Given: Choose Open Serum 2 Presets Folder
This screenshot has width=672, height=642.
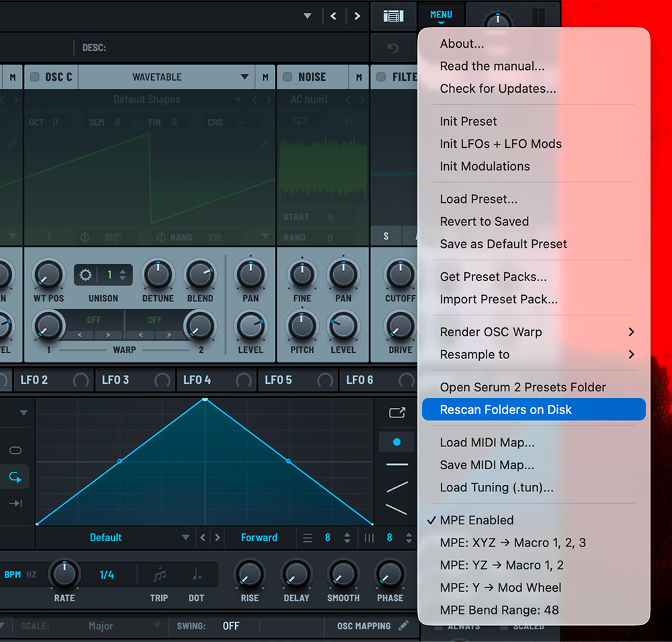Looking at the screenshot, I should 534,387.
